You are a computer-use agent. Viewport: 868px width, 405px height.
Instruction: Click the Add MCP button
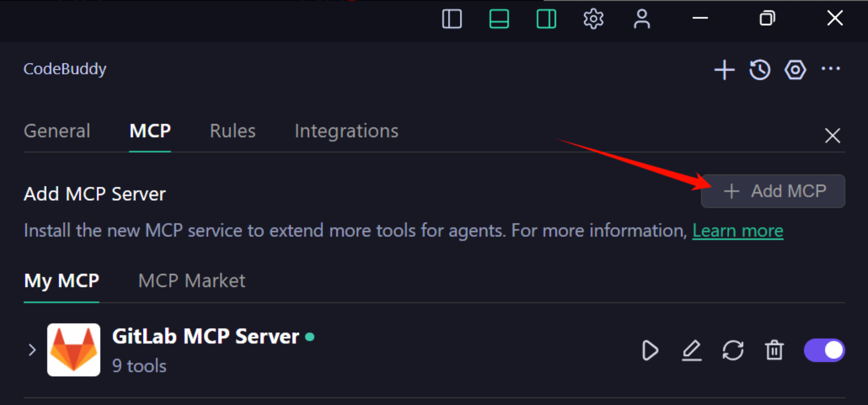click(773, 191)
